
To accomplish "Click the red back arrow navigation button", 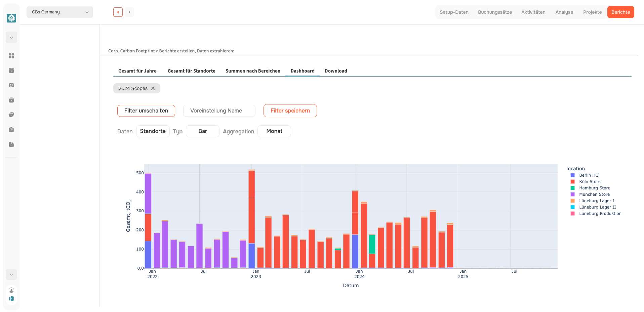I will (118, 12).
